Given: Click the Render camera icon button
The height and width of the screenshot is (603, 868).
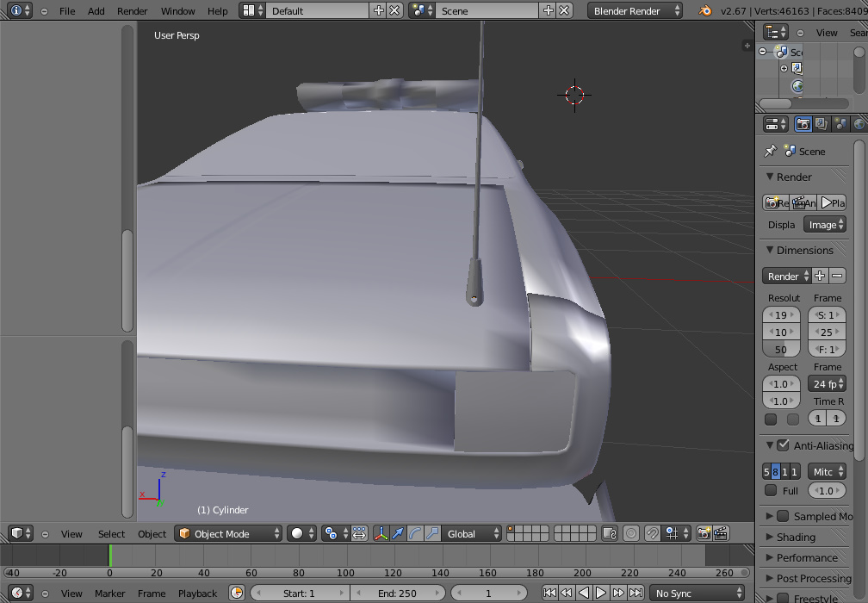Looking at the screenshot, I should coord(777,202).
